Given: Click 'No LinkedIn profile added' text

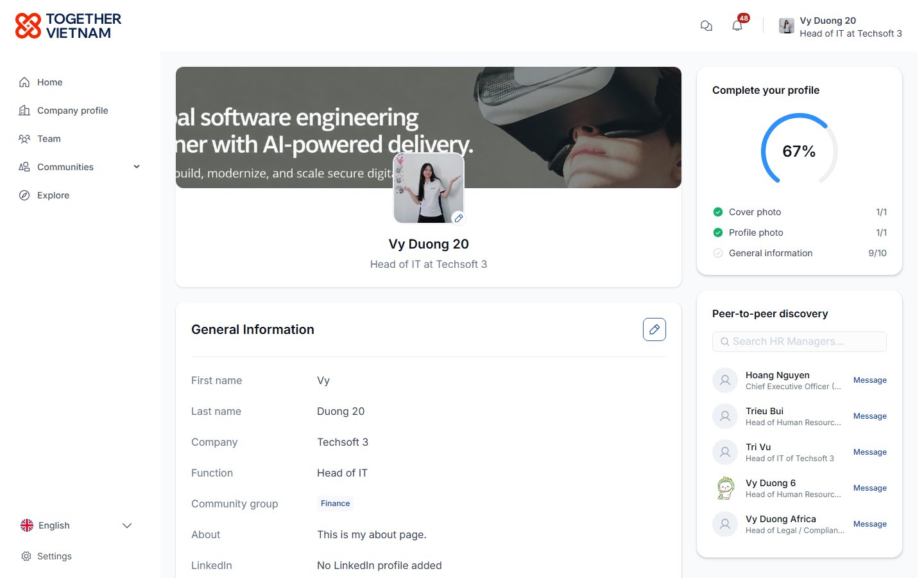Looking at the screenshot, I should 379,565.
